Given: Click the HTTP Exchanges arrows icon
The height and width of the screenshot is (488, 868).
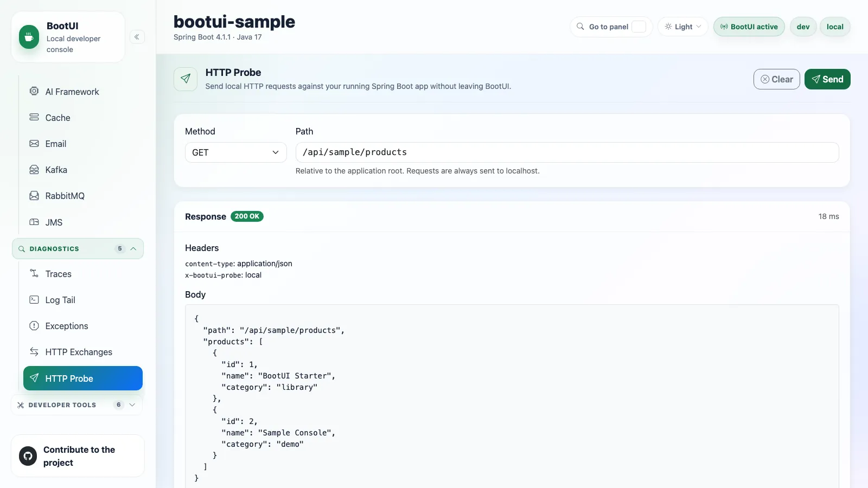Looking at the screenshot, I should pos(34,352).
